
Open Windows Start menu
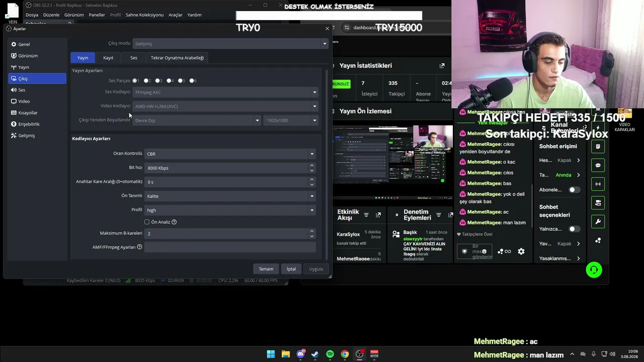point(271,354)
